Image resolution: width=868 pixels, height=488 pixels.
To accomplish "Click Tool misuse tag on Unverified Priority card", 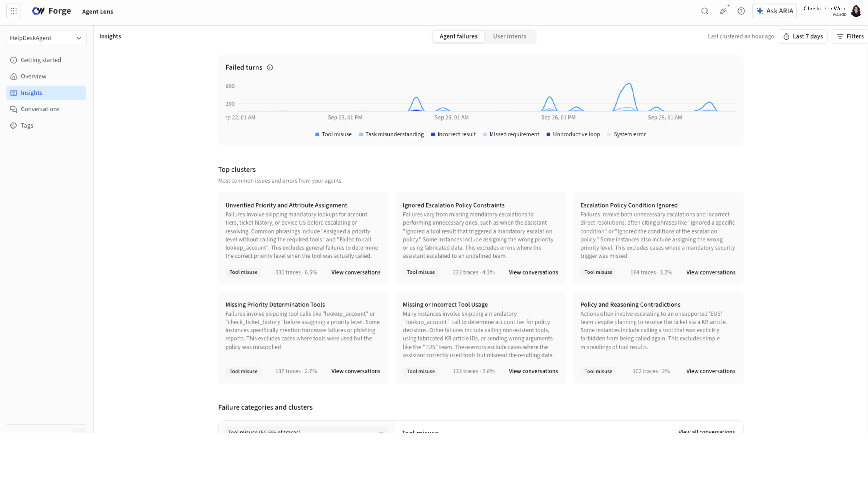I will [x=243, y=272].
